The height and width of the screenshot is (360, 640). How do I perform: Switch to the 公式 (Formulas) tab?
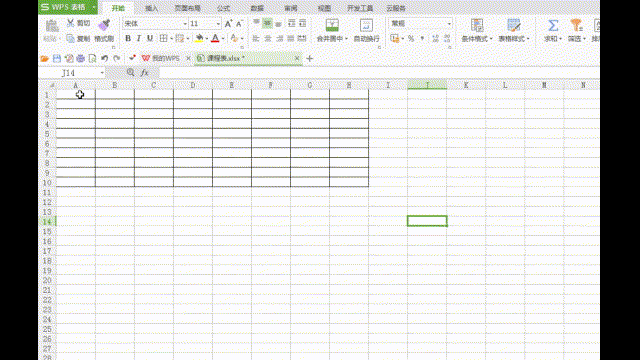223,8
